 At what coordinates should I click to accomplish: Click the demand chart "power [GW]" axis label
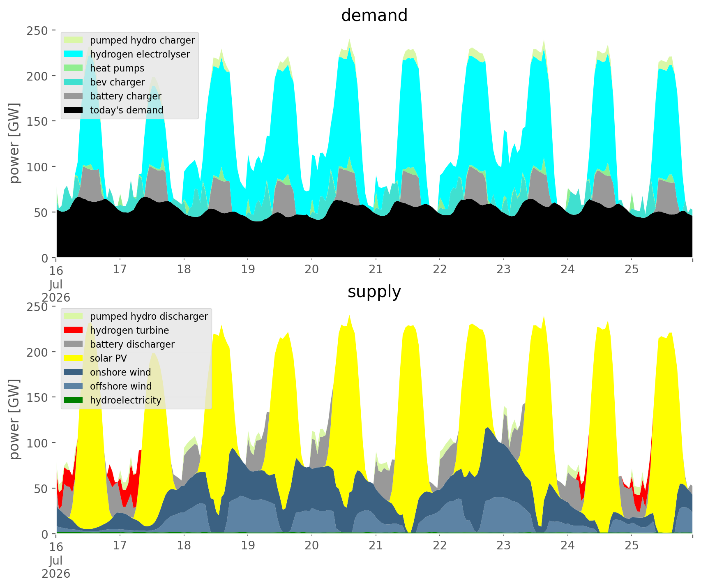tap(15, 143)
